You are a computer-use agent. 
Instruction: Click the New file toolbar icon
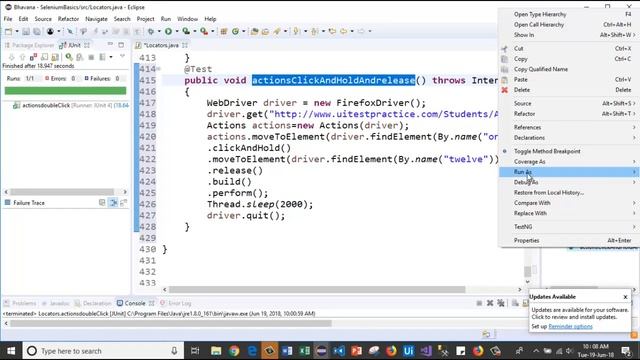(9, 31)
